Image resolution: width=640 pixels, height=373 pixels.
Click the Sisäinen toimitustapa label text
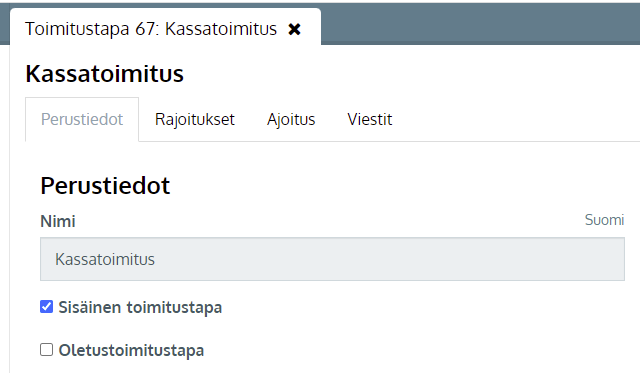[x=140, y=307]
